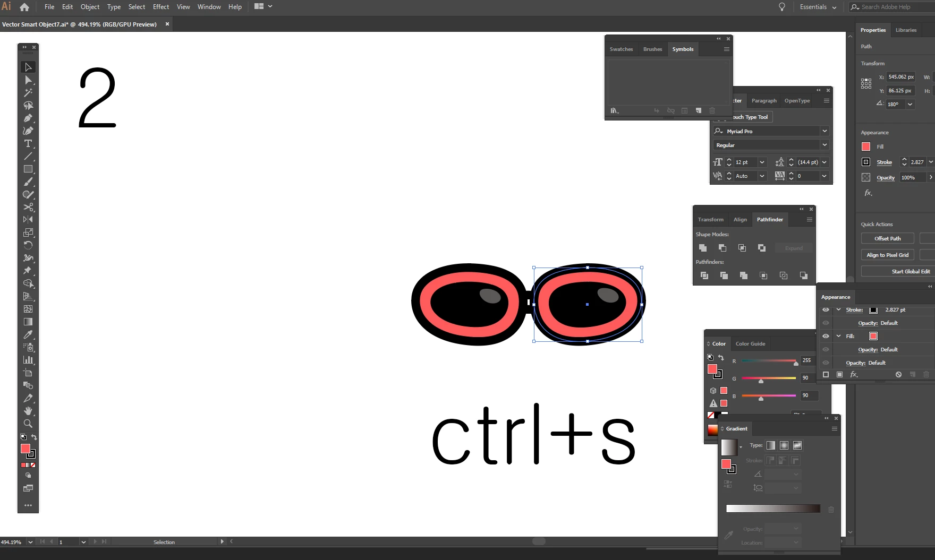This screenshot has height=560, width=935.
Task: Click the Symbol Libraries menu icon
Action: click(x=615, y=110)
